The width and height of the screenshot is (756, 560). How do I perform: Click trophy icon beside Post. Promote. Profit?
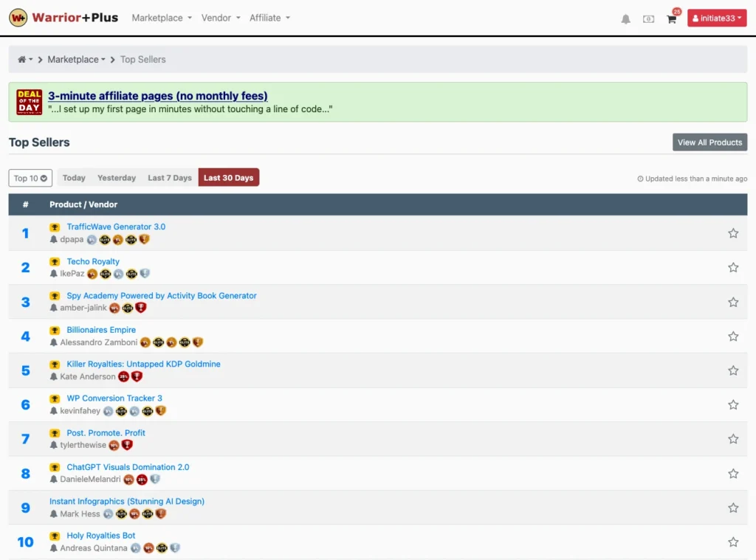coord(55,433)
